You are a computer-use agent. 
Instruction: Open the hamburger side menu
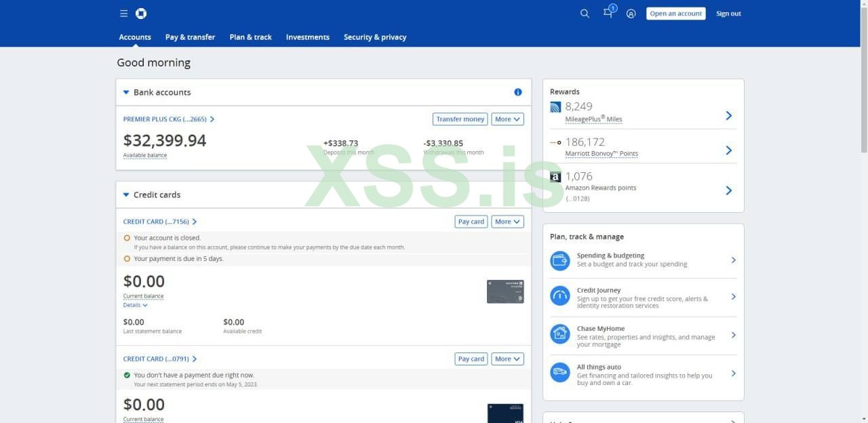123,14
